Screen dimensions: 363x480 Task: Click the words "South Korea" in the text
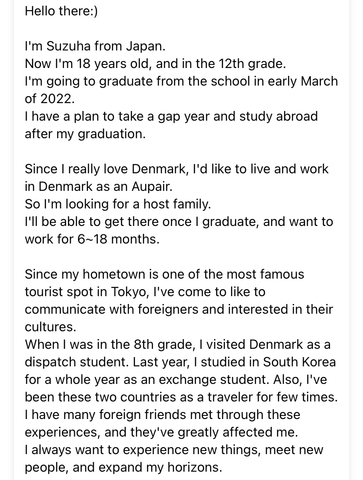click(299, 362)
